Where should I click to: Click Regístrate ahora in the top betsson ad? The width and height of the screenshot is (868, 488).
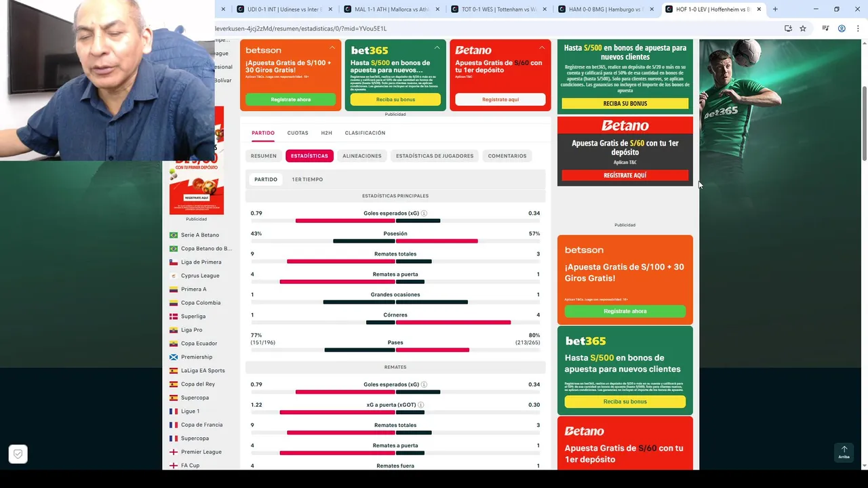click(x=290, y=100)
